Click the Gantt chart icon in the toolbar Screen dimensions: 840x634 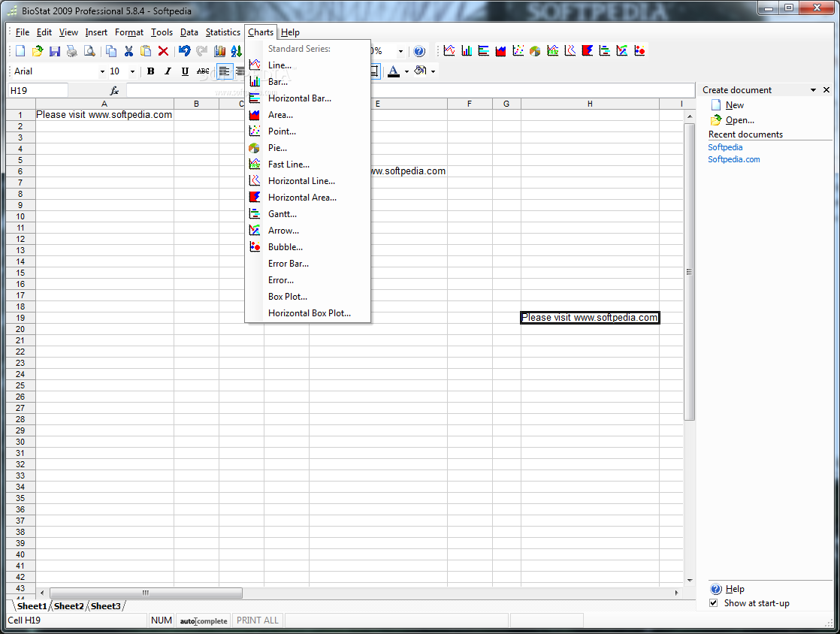tap(604, 50)
